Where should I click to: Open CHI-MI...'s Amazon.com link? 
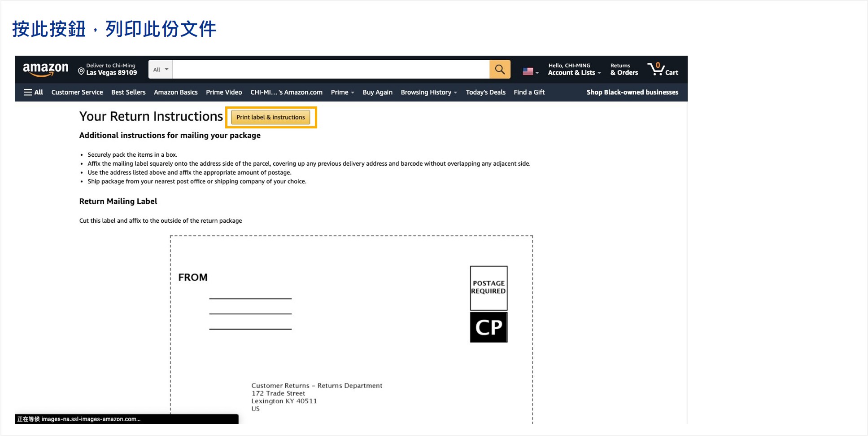286,92
